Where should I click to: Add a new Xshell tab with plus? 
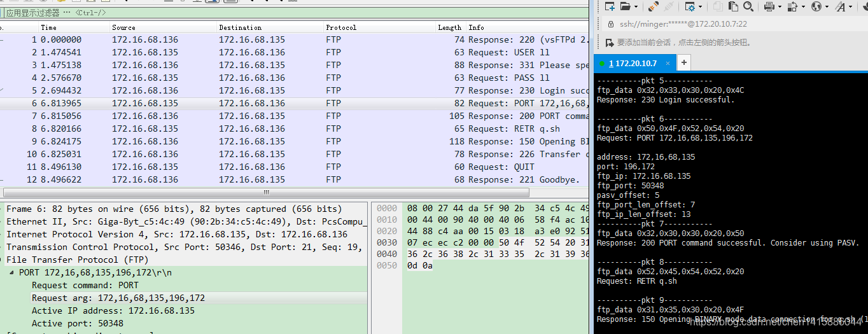pyautogui.click(x=683, y=62)
